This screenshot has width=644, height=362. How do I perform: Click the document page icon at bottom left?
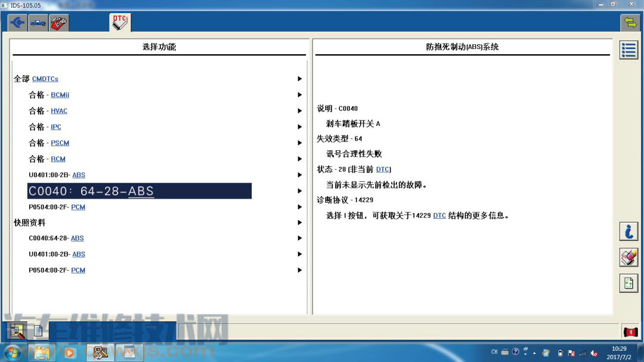click(x=38, y=330)
